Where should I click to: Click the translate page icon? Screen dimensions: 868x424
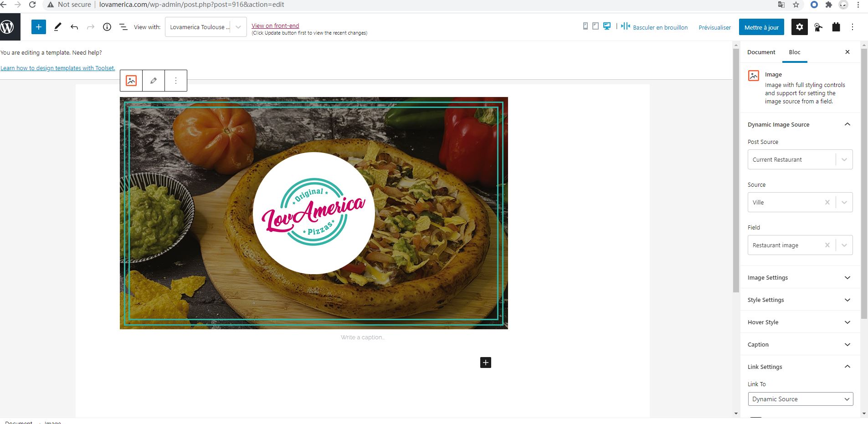click(781, 5)
